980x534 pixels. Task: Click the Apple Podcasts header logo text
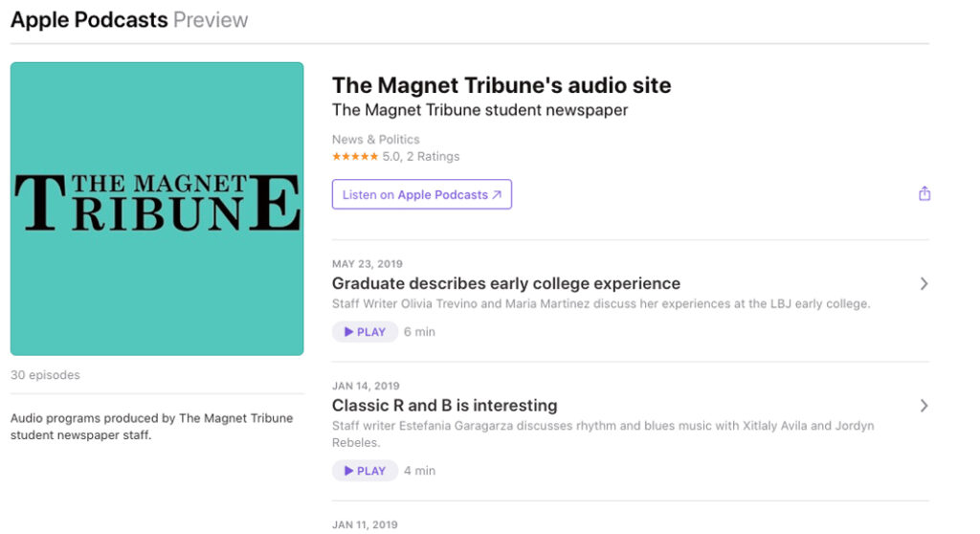pyautogui.click(x=89, y=20)
